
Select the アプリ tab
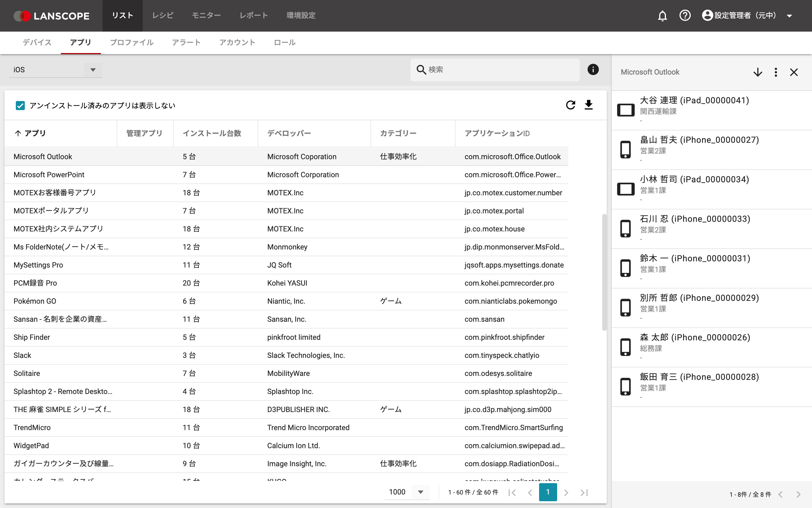pyautogui.click(x=81, y=42)
